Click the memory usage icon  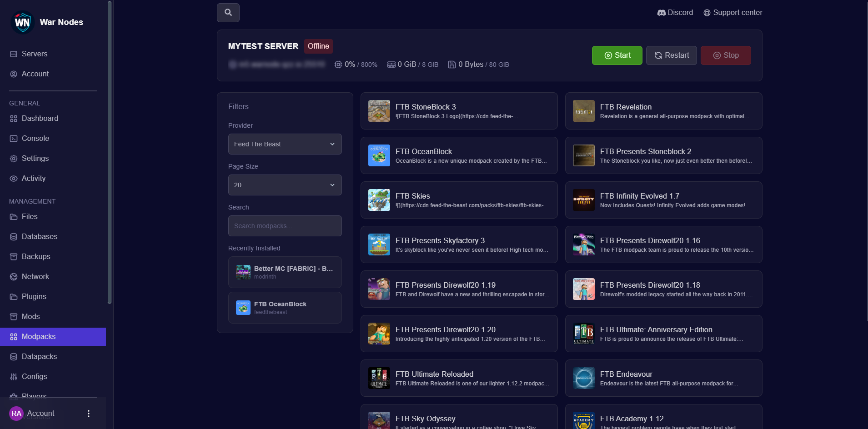tap(391, 65)
